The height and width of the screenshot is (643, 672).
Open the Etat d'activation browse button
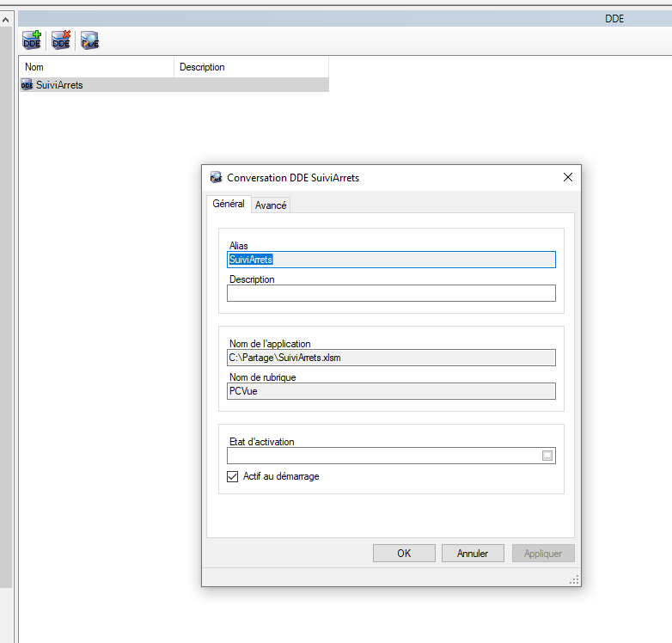547,456
